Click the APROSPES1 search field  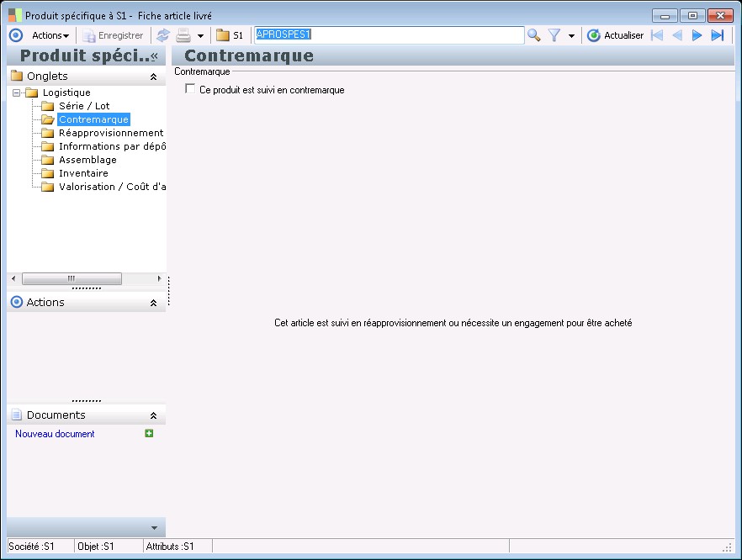click(389, 35)
